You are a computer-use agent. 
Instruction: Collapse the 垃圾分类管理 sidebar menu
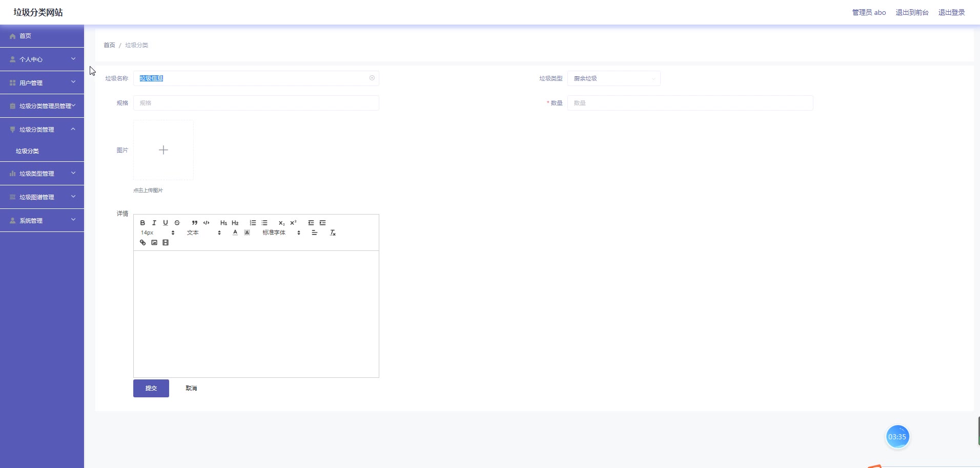[42, 130]
